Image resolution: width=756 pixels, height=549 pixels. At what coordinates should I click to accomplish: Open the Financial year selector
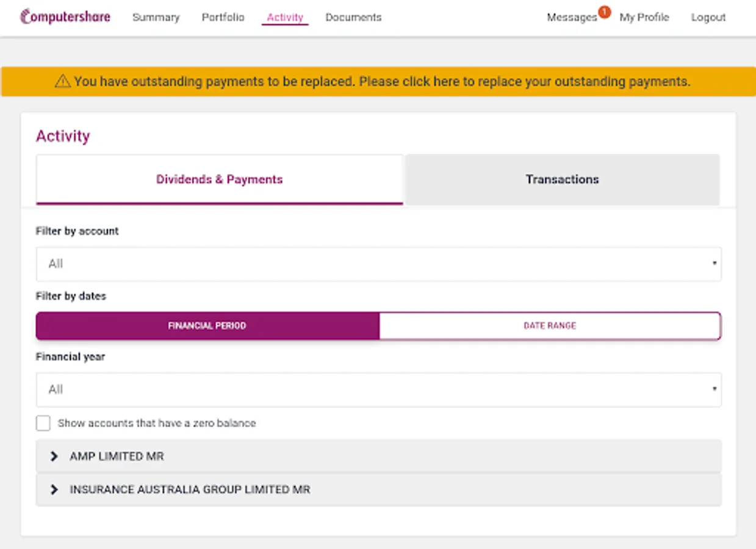coord(378,389)
